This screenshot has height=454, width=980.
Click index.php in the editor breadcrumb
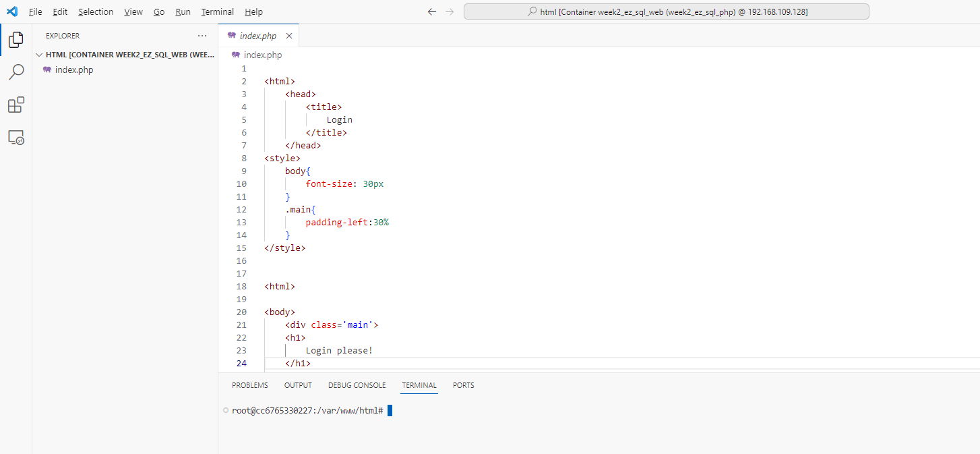(262, 55)
